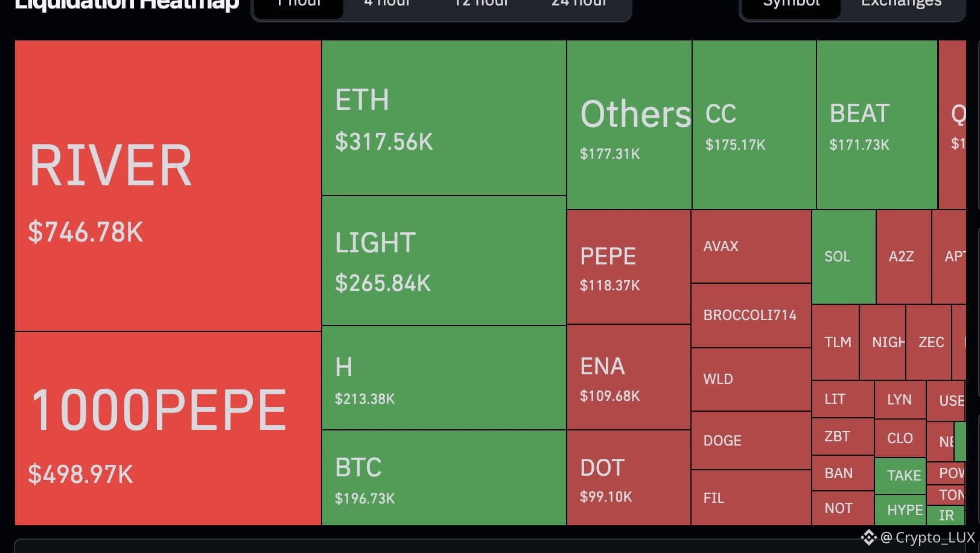The image size is (980, 553).
Task: Open the Others $177.31K tile
Action: (x=629, y=125)
